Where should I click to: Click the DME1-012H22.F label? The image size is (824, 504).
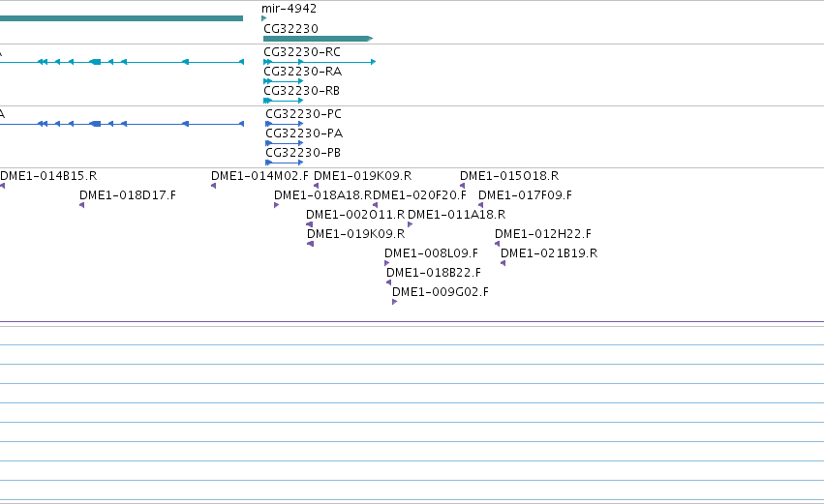pos(543,234)
